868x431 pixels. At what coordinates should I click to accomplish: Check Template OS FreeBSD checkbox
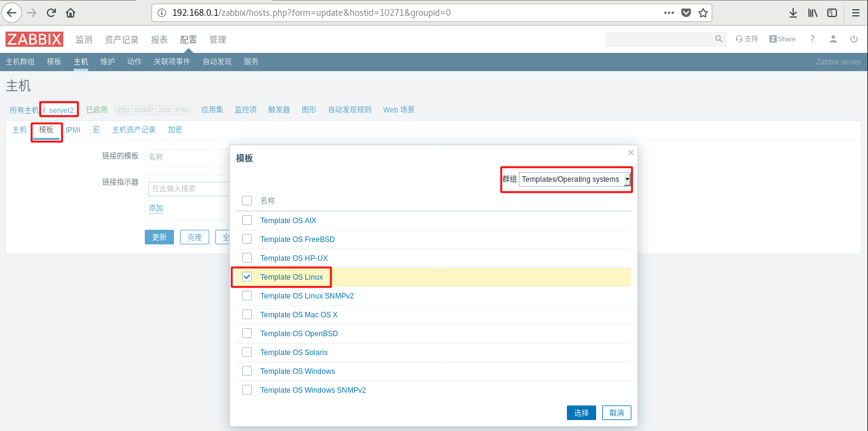[247, 239]
